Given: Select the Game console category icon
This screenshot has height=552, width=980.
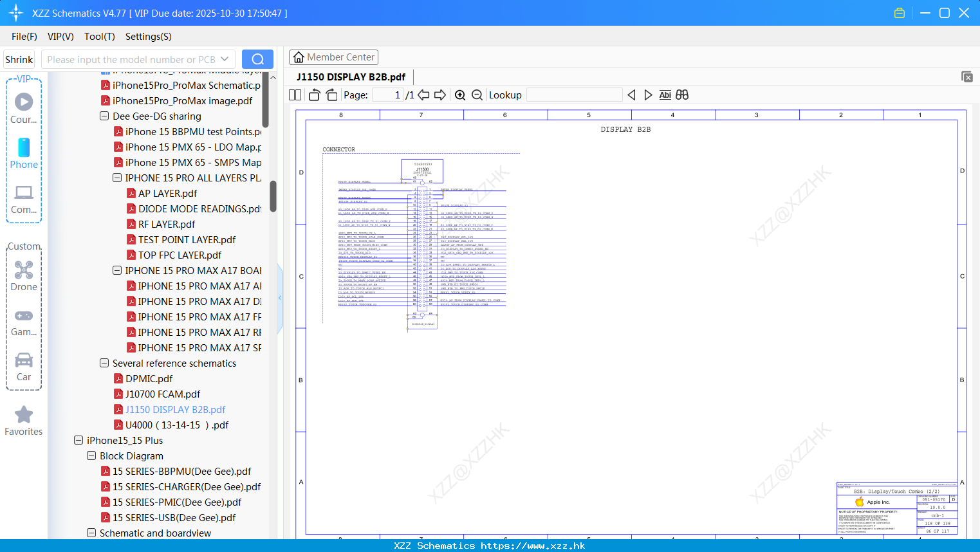Looking at the screenshot, I should 24,315.
